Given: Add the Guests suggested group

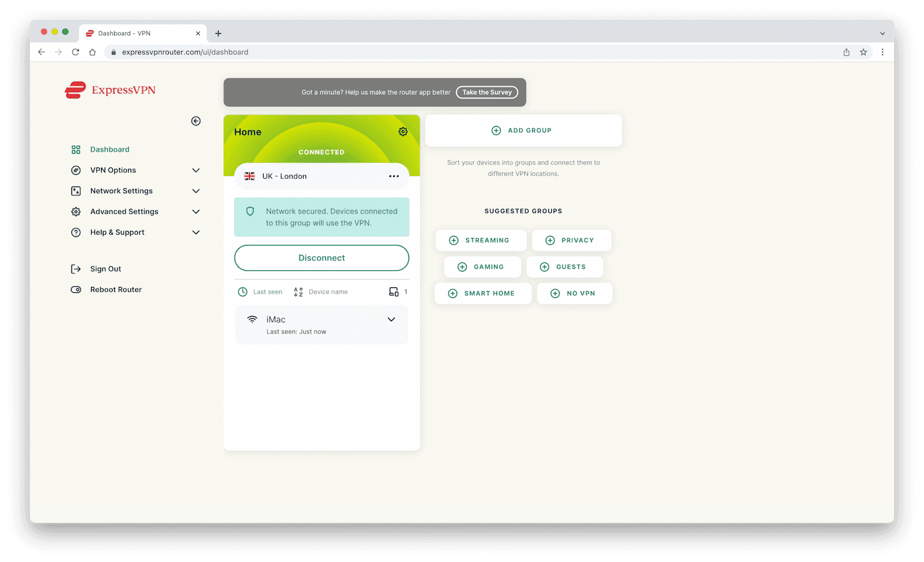Looking at the screenshot, I should [x=564, y=267].
